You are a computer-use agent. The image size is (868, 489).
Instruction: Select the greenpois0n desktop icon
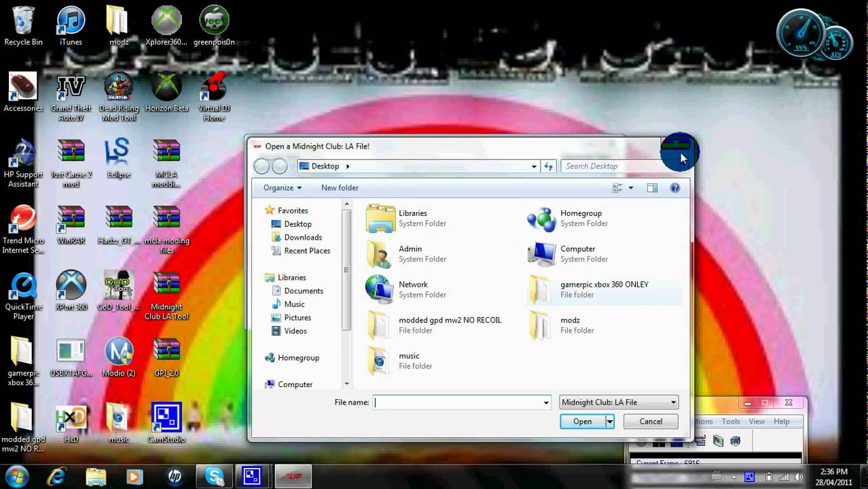(214, 26)
